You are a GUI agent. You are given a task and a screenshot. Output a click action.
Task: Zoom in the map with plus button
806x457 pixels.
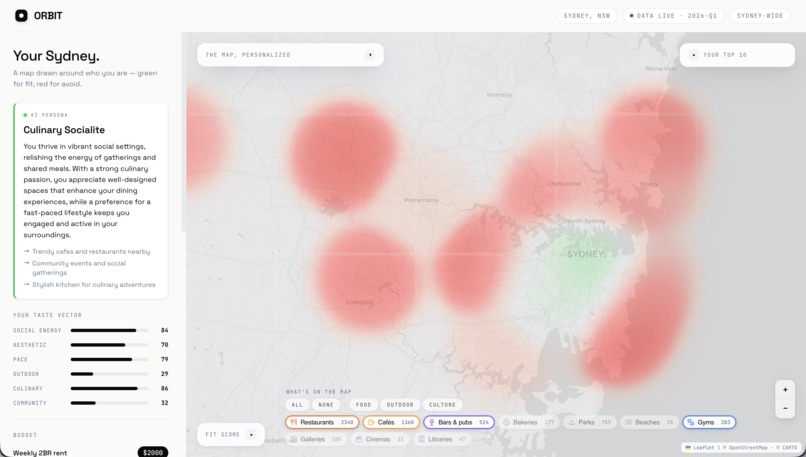point(785,390)
